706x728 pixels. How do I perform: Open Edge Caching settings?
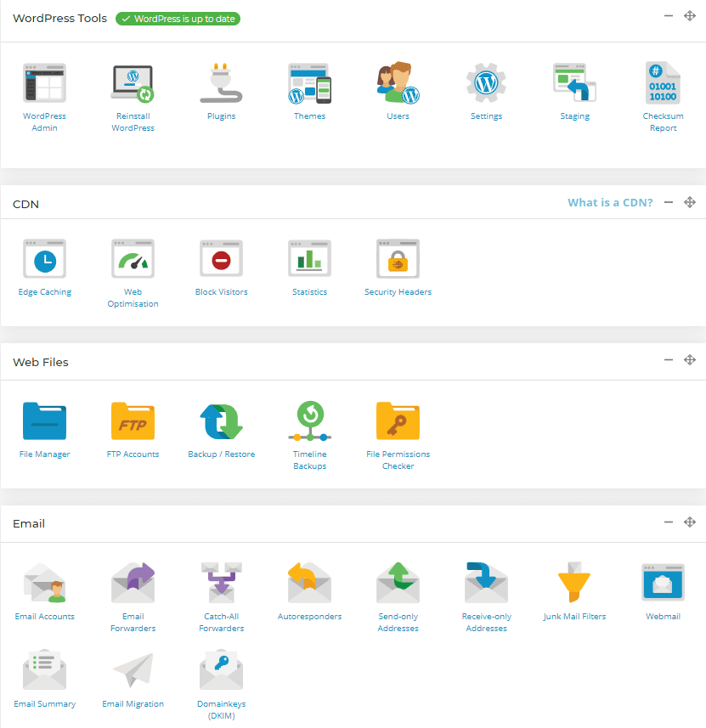(44, 259)
